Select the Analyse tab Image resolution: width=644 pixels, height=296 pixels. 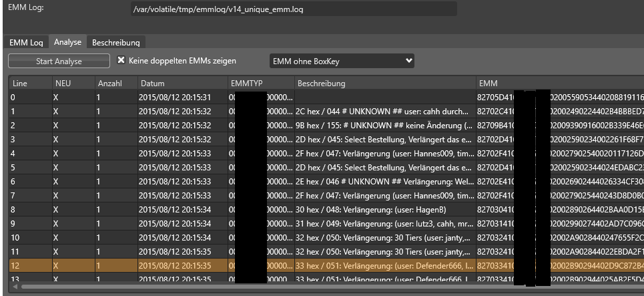pyautogui.click(x=67, y=42)
